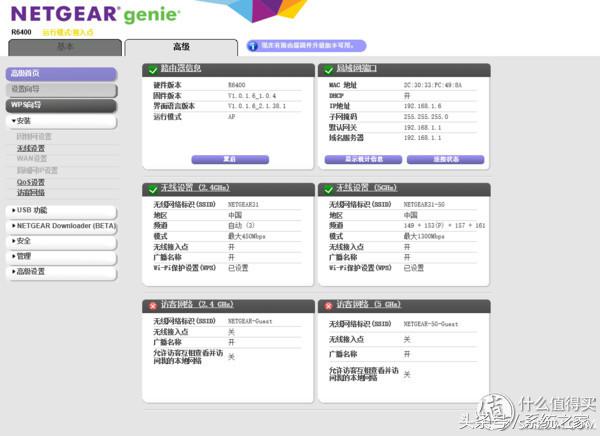Open the 高级首页 sidebar item

[61, 73]
